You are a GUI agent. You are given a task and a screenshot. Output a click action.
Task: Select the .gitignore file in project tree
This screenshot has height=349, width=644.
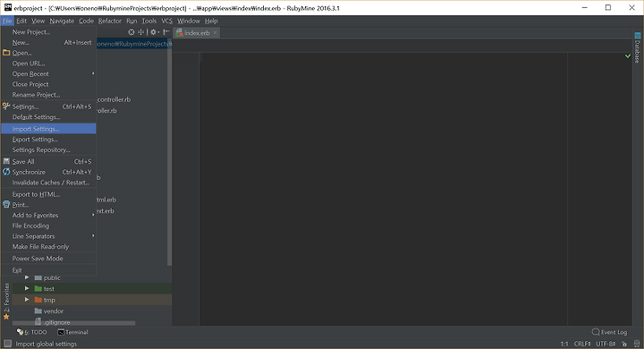click(56, 322)
